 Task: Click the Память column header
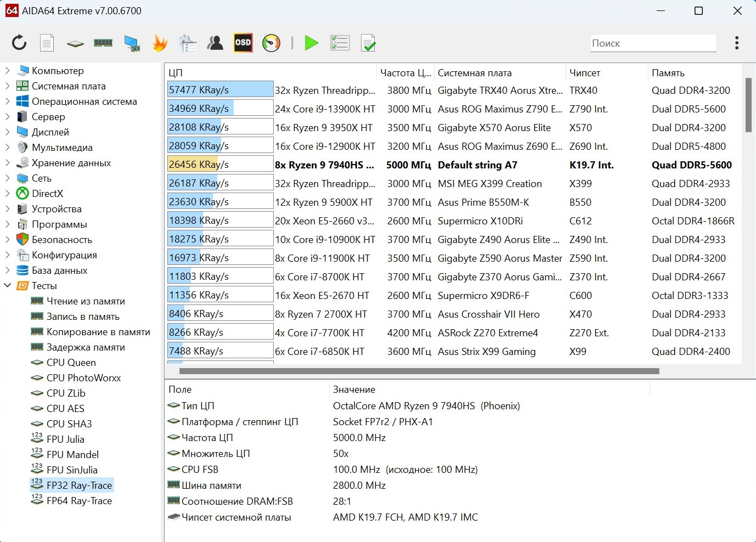point(668,73)
